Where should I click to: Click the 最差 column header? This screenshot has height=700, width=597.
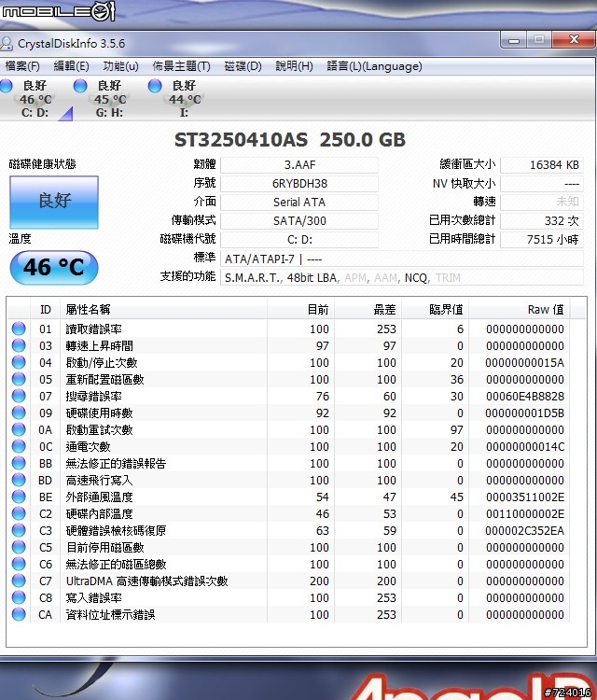368,309
